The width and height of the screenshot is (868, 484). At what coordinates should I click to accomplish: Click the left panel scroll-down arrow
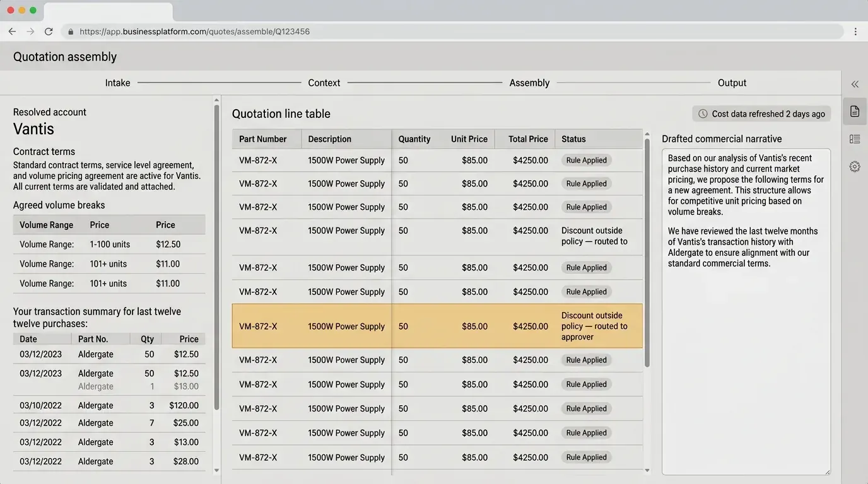pos(217,470)
